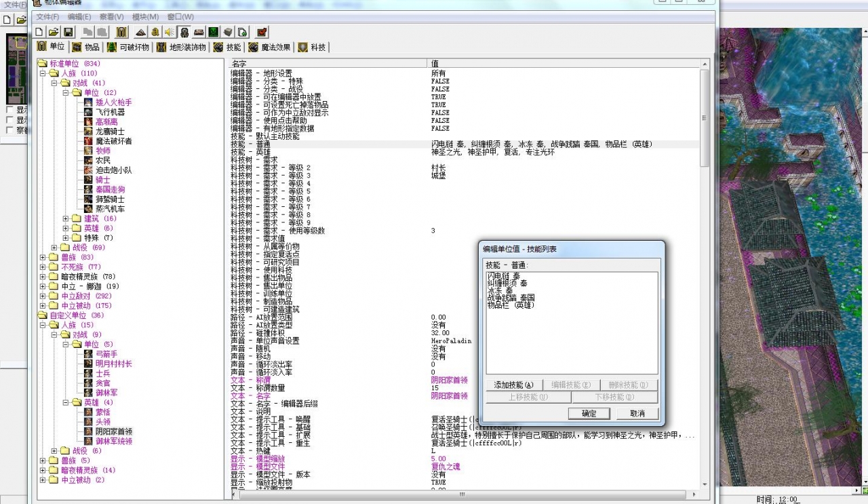Click the Object Editor module icon
This screenshot has width=868, height=504.
tap(184, 32)
